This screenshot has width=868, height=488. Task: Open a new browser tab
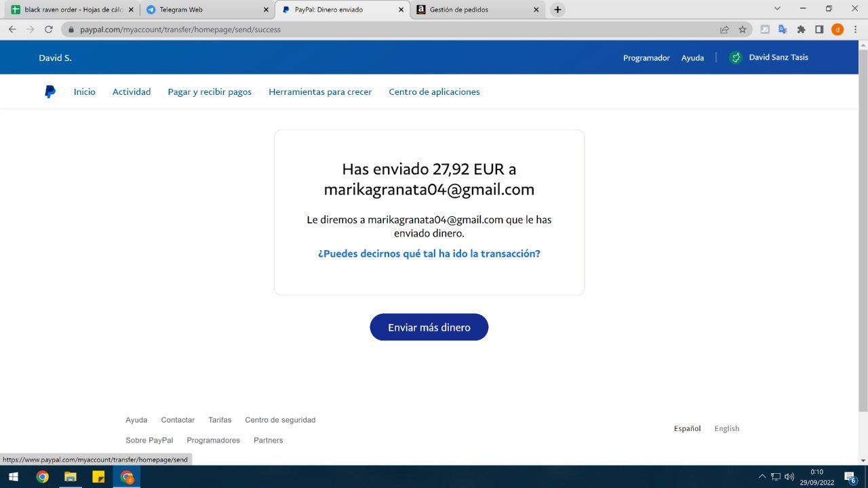pos(557,9)
